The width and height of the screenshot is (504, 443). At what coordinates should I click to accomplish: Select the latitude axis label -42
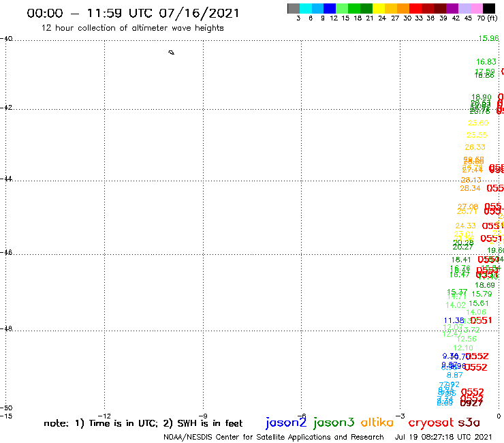pos(6,107)
